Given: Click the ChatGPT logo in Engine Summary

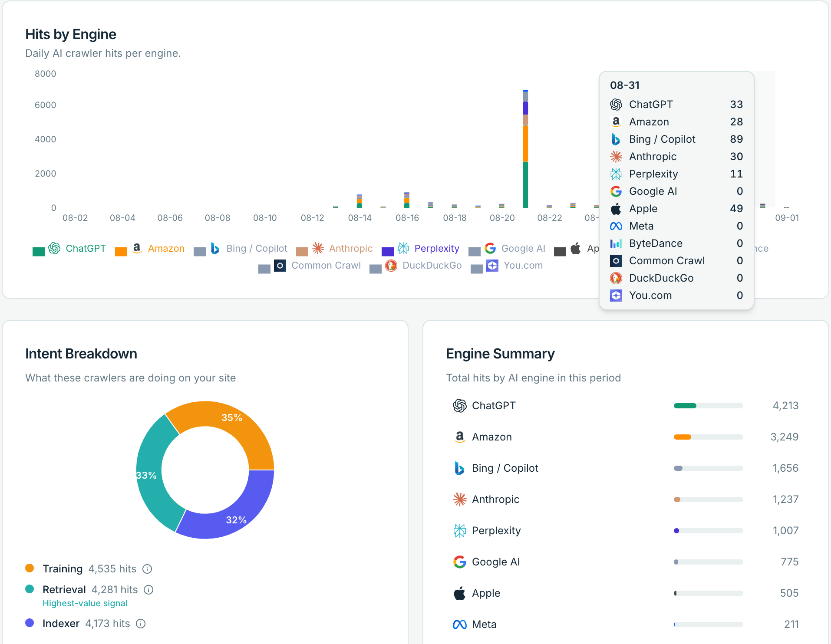Looking at the screenshot, I should (460, 406).
